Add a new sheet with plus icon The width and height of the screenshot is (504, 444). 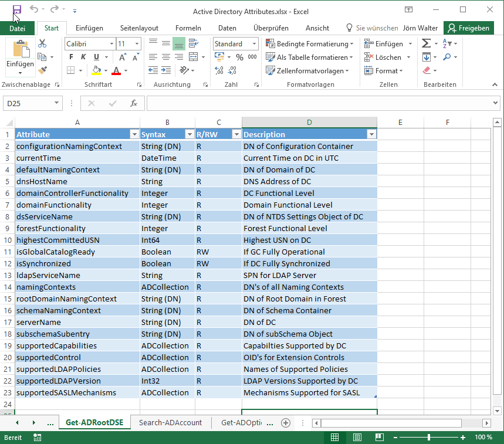[x=286, y=423]
